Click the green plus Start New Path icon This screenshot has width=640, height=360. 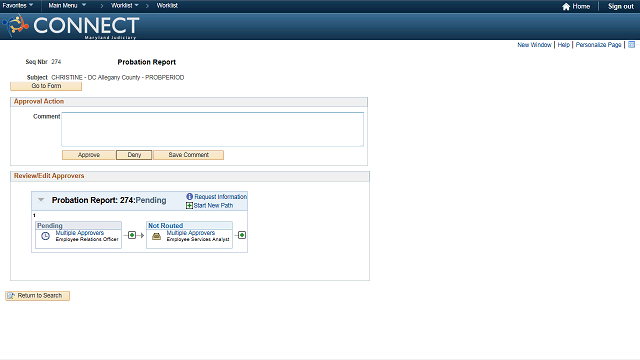[x=189, y=205]
